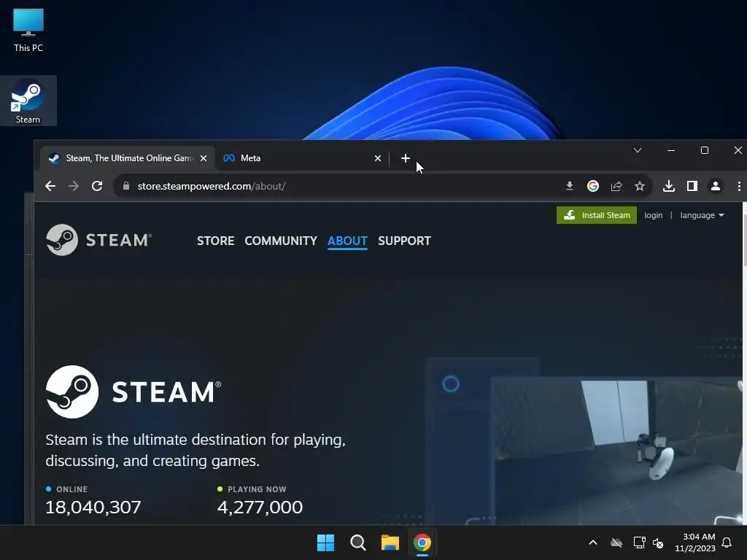Go back with Chrome's back arrow
The height and width of the screenshot is (560, 747).
pos(50,186)
